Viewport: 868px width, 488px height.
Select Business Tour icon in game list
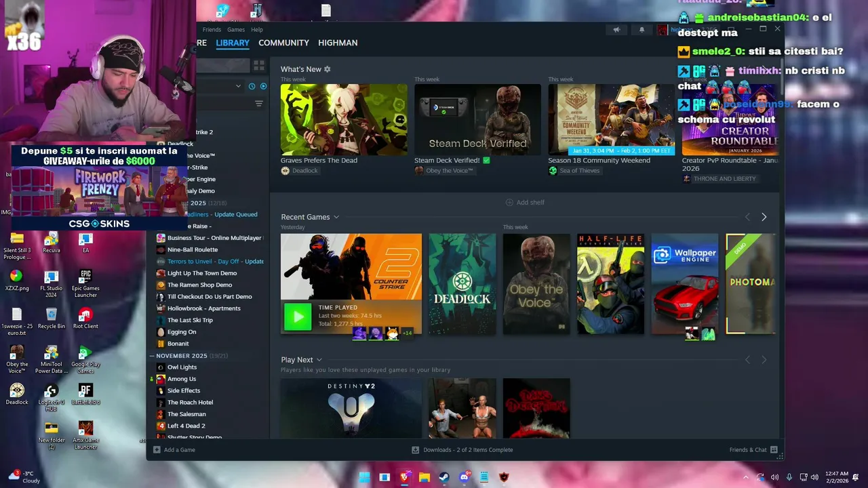coord(161,238)
